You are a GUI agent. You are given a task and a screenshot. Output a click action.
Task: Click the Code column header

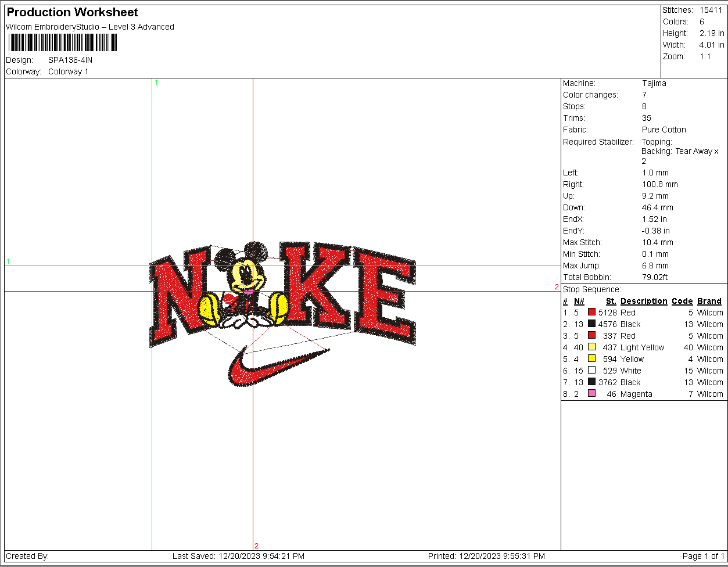pos(682,301)
